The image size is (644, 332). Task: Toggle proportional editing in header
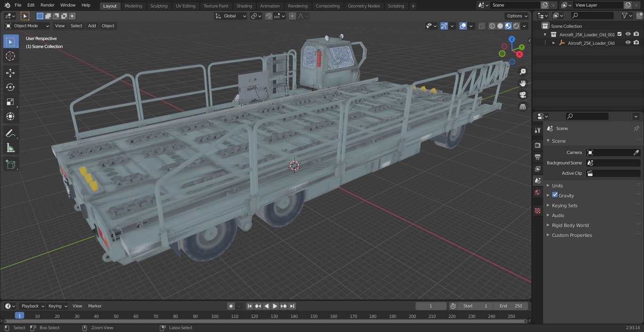pos(292,16)
